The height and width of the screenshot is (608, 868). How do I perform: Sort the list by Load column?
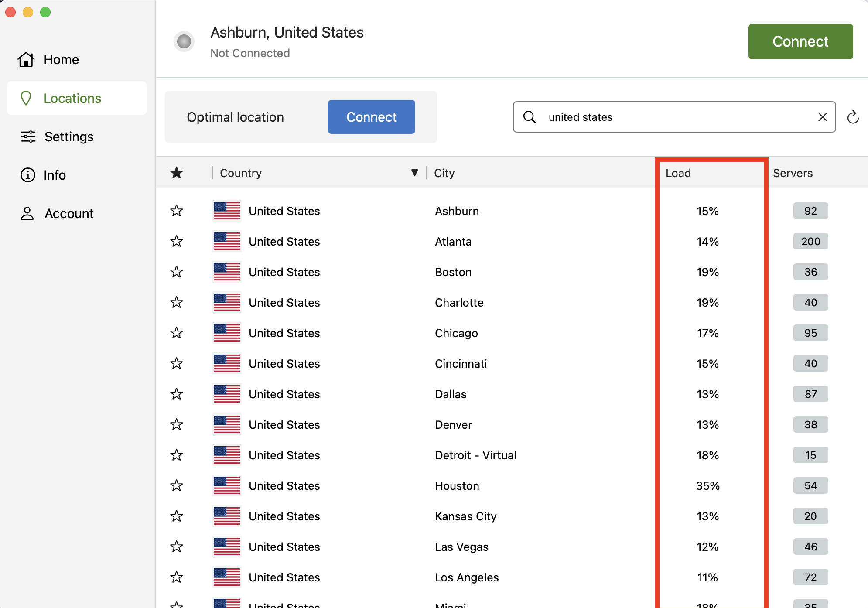click(x=678, y=173)
